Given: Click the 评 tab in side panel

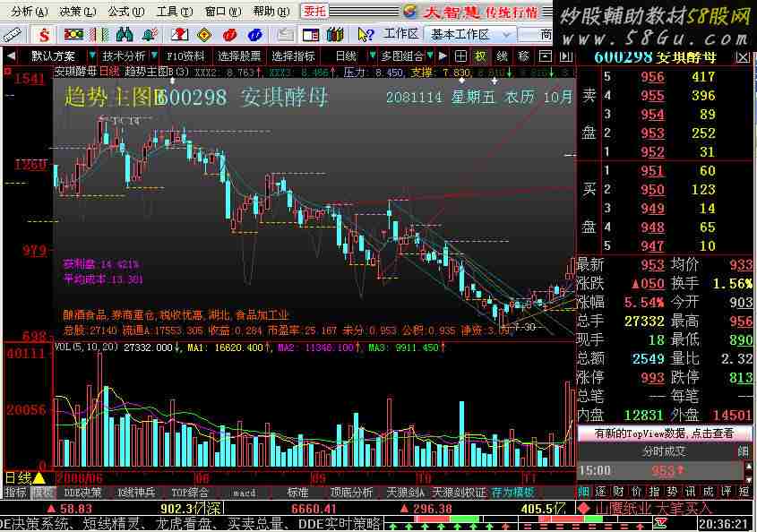Looking at the screenshot, I should click(726, 492).
